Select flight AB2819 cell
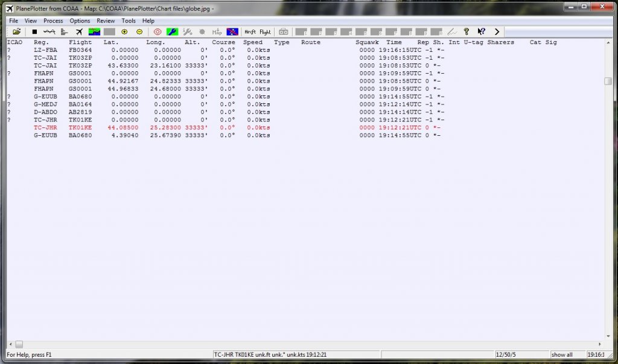Viewport: 618px width, 364px height. pos(80,112)
